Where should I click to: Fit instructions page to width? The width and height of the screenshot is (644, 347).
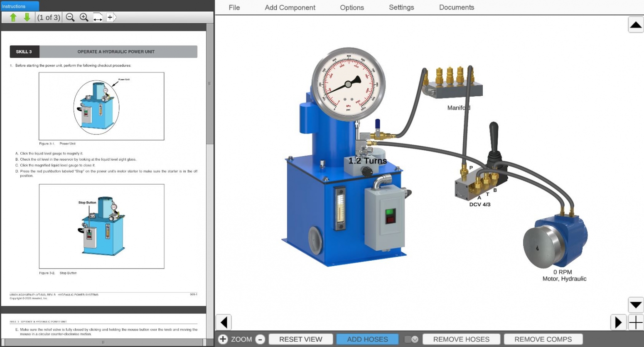pos(98,17)
